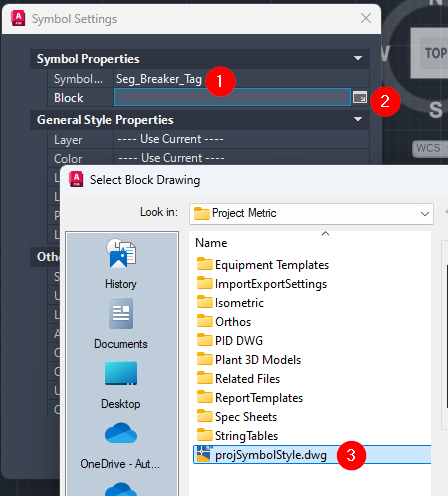The image size is (448, 496).
Task: Open the Look in folder dropdown
Action: point(425,213)
